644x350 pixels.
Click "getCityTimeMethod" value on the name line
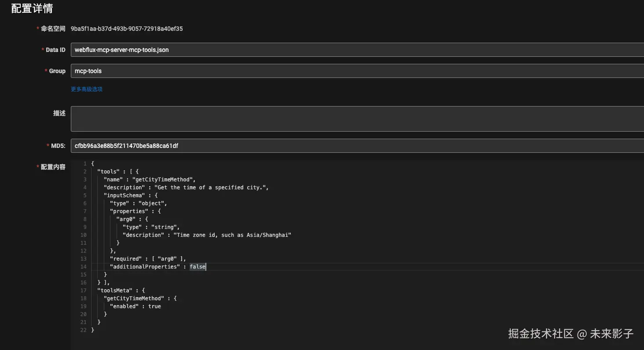point(162,180)
